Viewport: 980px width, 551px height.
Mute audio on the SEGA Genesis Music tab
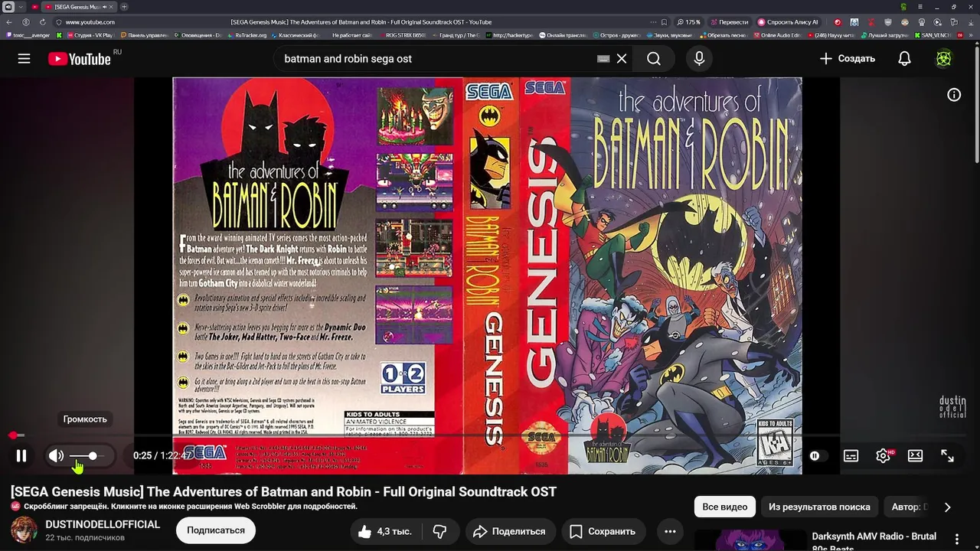(104, 7)
